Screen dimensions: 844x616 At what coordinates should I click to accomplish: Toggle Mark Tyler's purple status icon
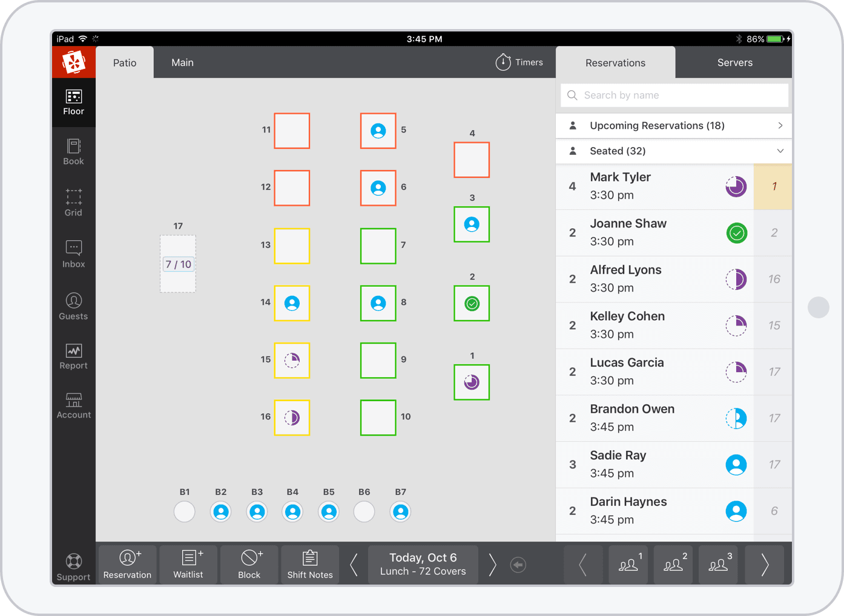736,186
